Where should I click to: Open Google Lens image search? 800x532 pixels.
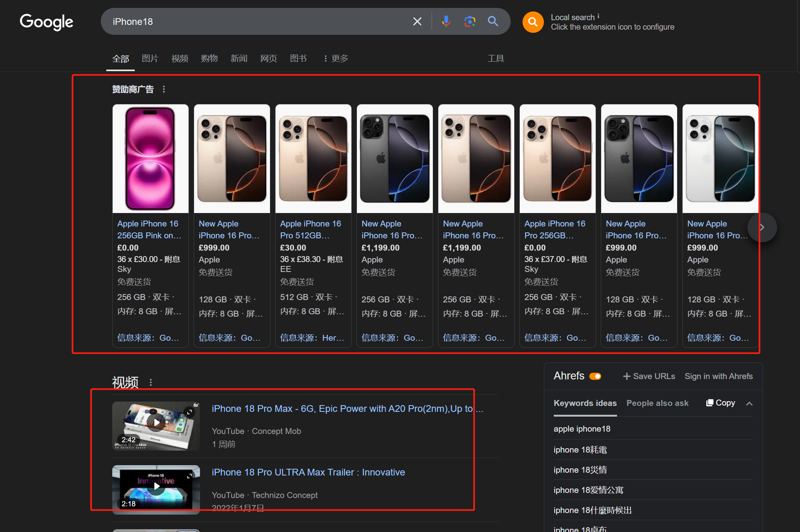[x=470, y=21]
